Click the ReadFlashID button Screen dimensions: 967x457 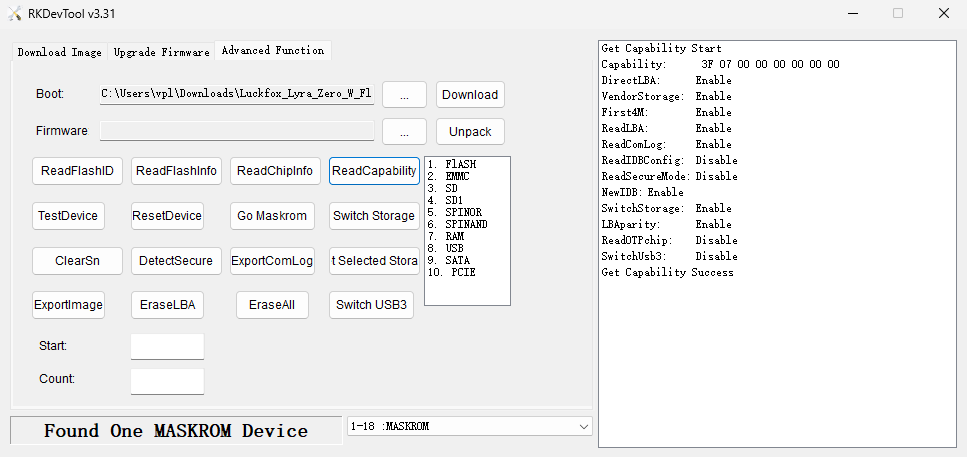coord(77,171)
